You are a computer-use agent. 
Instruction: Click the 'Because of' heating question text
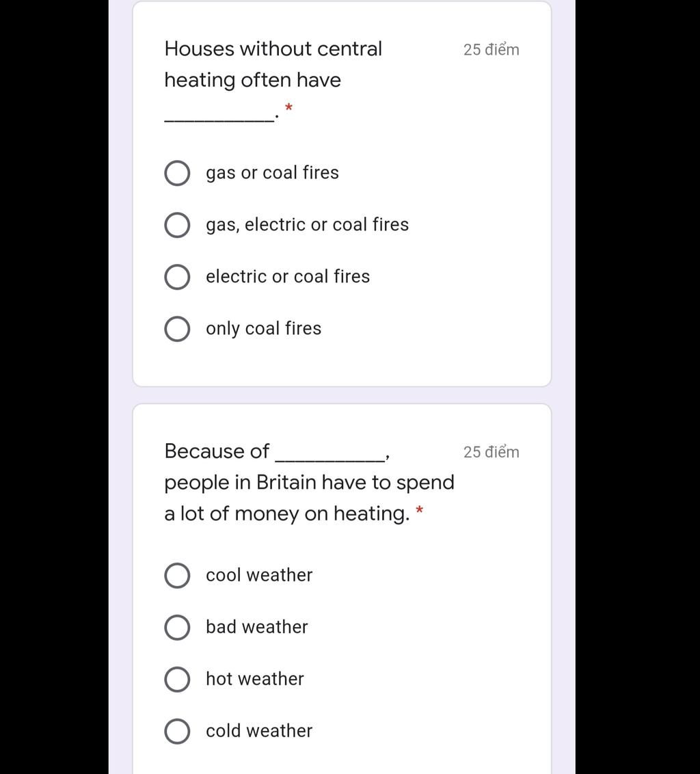click(x=309, y=482)
